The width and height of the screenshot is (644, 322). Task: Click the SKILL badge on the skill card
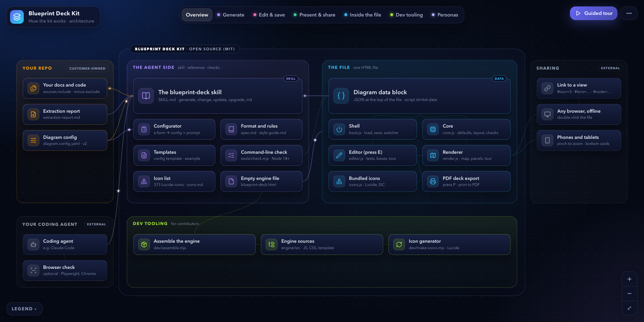click(x=291, y=78)
